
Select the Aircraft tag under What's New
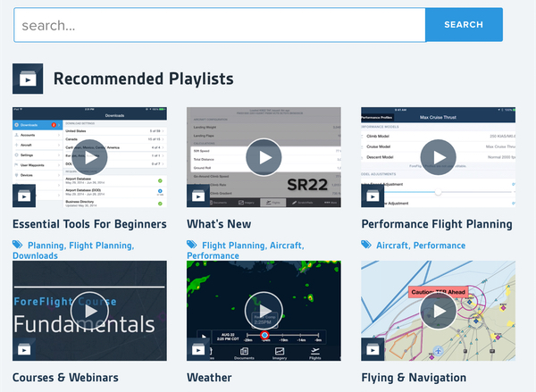tap(286, 245)
